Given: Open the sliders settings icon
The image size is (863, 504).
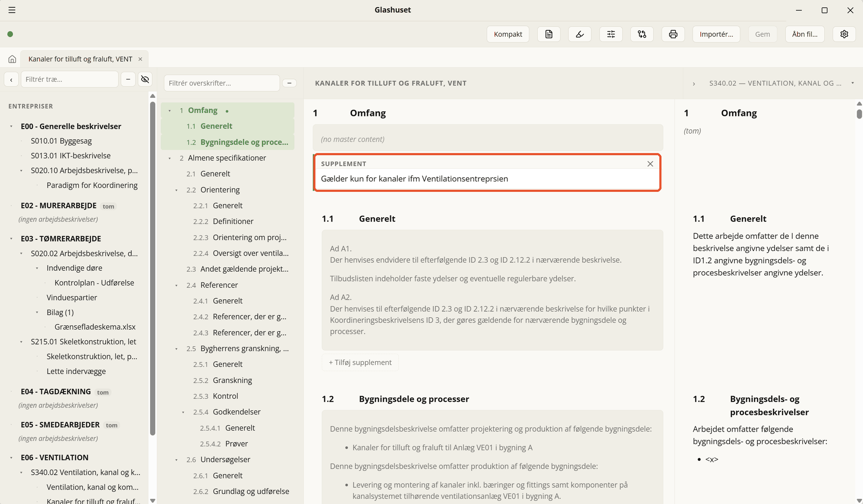Looking at the screenshot, I should click(611, 34).
